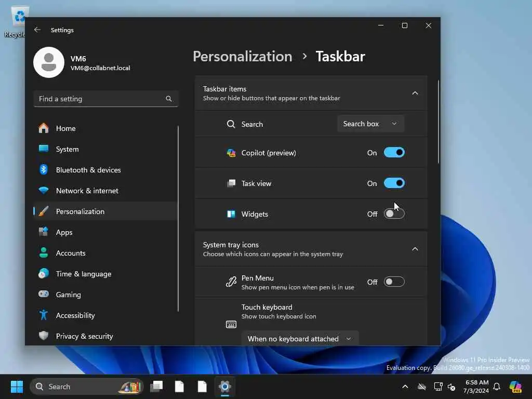Image resolution: width=532 pixels, height=399 pixels.
Task: Open Copilot preview icon in system tray
Action: (515, 387)
